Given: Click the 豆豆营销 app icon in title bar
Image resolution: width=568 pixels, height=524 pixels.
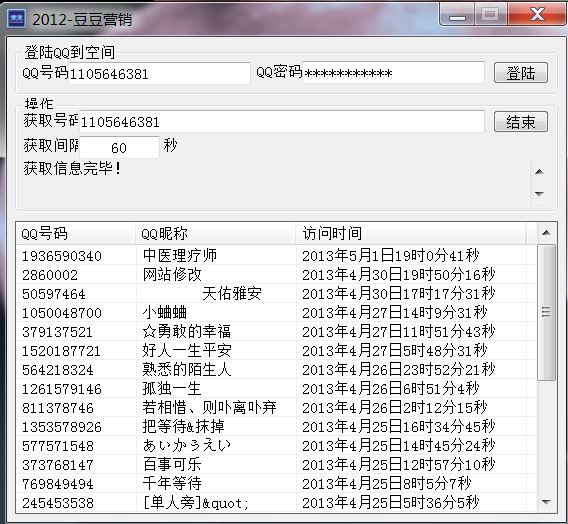Looking at the screenshot, I should pos(17,18).
